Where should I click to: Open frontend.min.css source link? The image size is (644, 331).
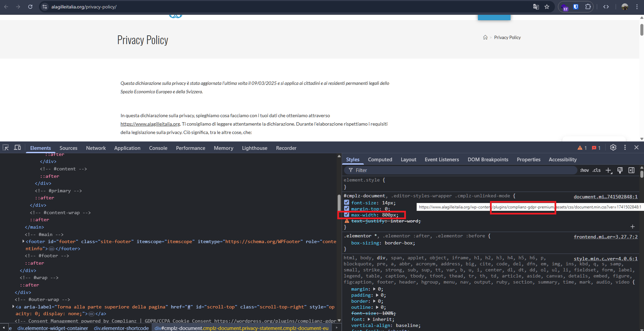(605, 237)
